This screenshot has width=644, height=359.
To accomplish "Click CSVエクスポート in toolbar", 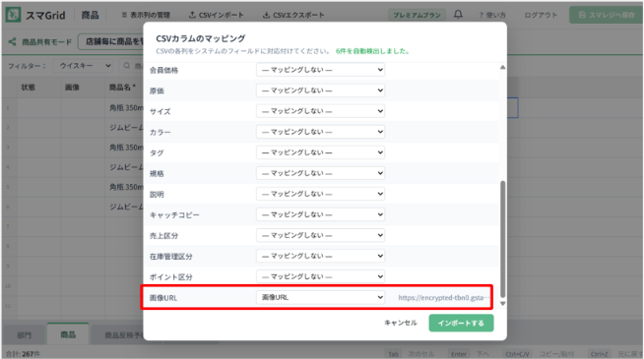I will pos(293,15).
